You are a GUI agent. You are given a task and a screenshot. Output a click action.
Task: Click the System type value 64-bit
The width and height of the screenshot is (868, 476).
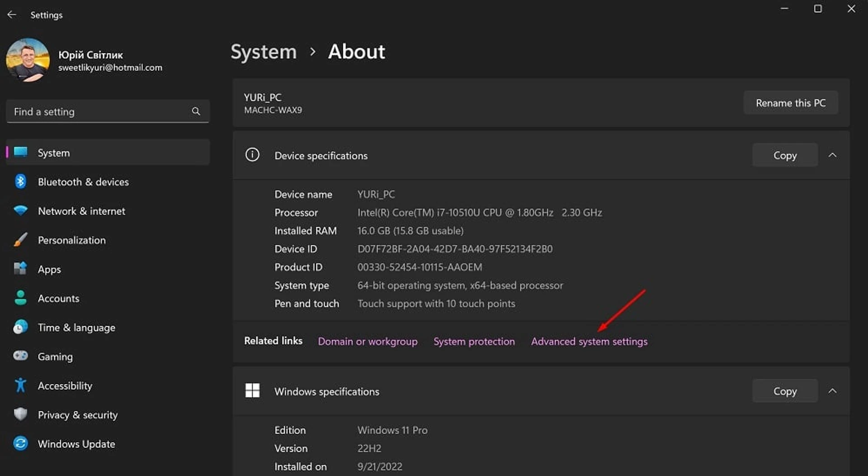click(x=460, y=285)
